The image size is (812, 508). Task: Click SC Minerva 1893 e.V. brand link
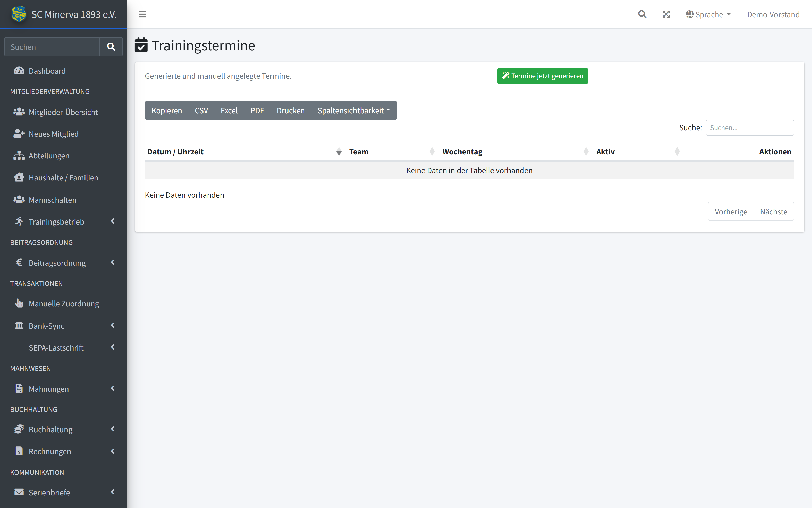tap(63, 14)
